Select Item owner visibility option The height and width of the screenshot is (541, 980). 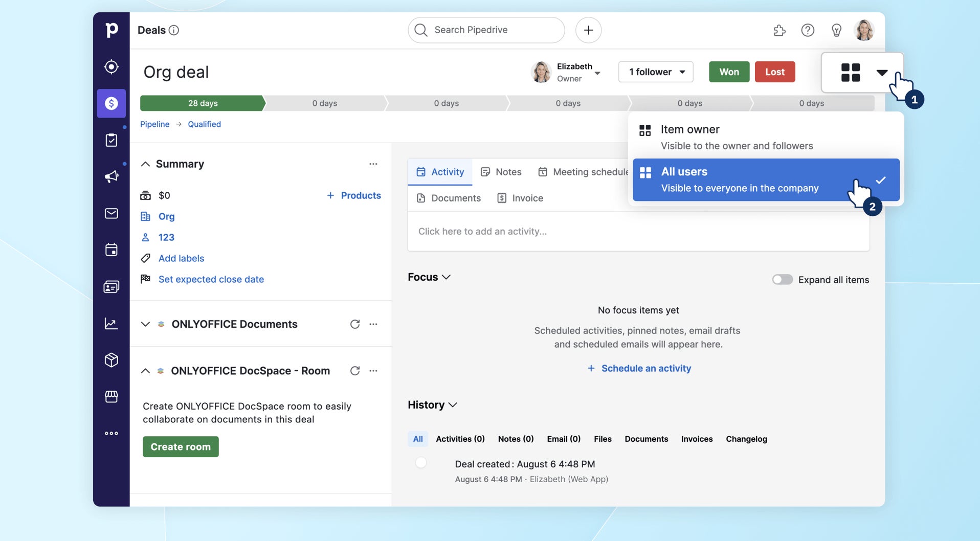[766, 137]
